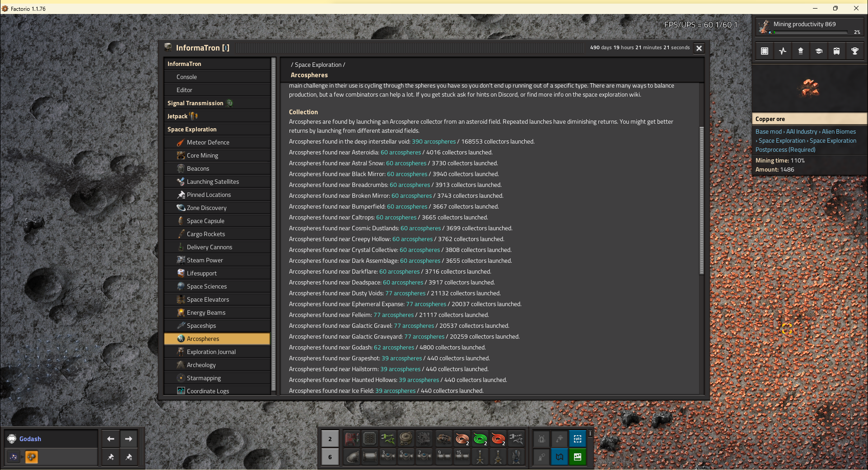Viewport: 868px width, 470px height.
Task: Pick the land mine item in quickbar
Action: (x=406, y=438)
